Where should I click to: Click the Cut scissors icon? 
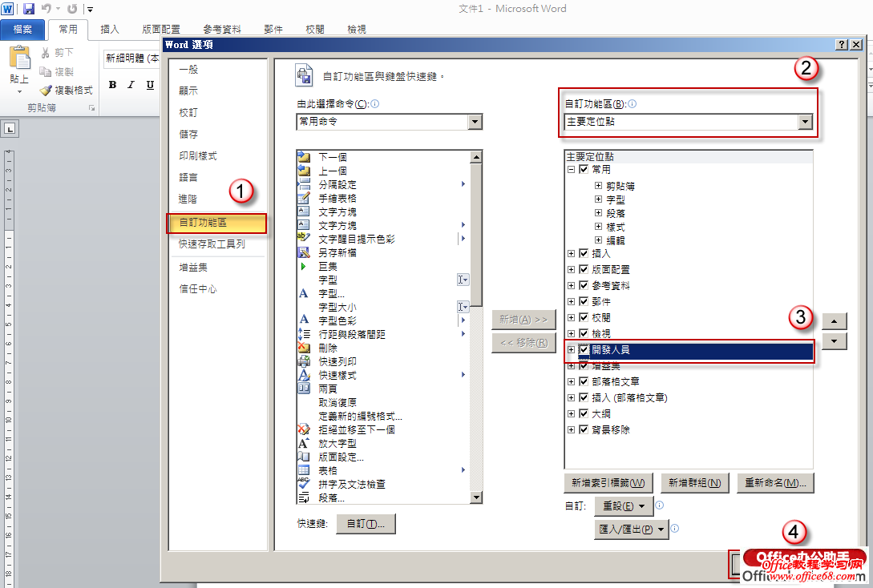45,52
